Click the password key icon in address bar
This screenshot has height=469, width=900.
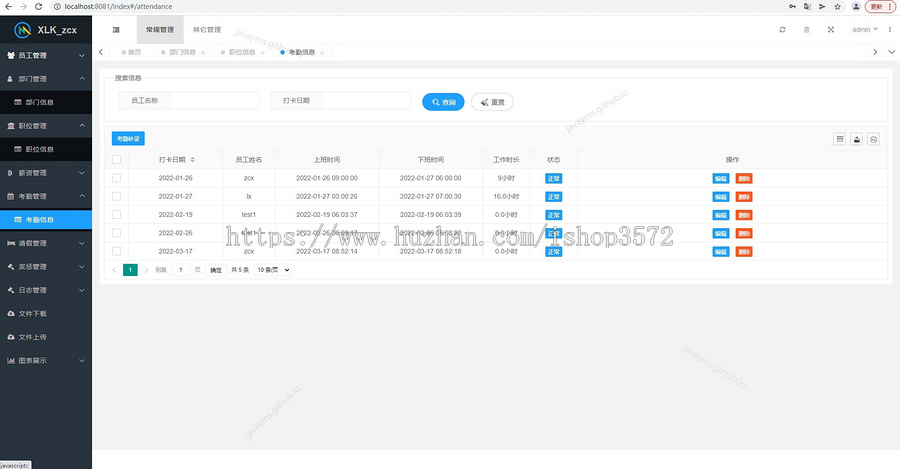[x=792, y=6]
